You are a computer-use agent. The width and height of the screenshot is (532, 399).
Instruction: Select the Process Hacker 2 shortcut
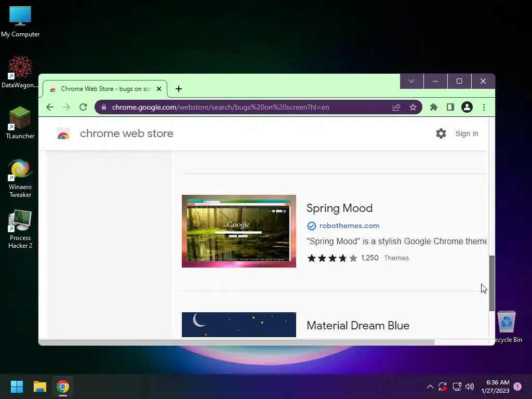[20, 229]
